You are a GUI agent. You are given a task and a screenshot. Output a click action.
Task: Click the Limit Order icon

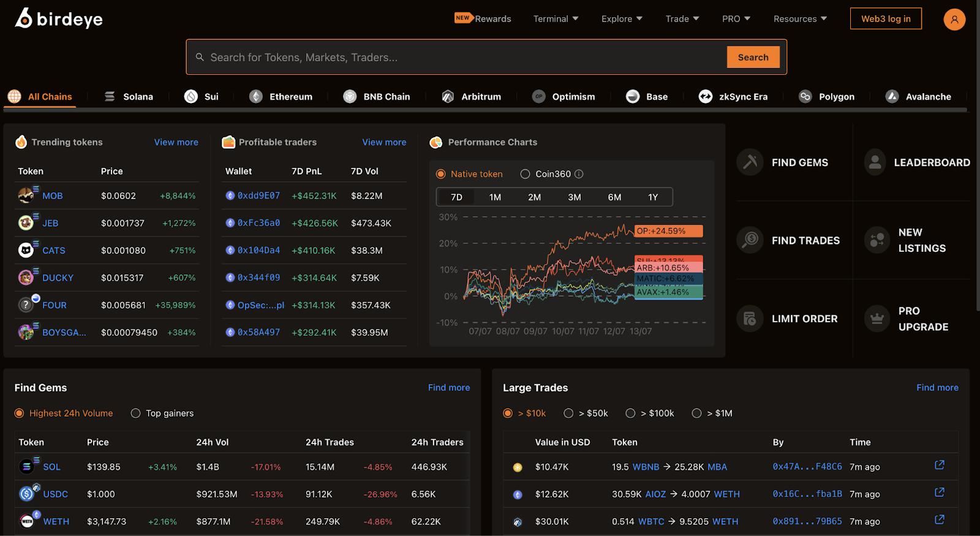(750, 319)
